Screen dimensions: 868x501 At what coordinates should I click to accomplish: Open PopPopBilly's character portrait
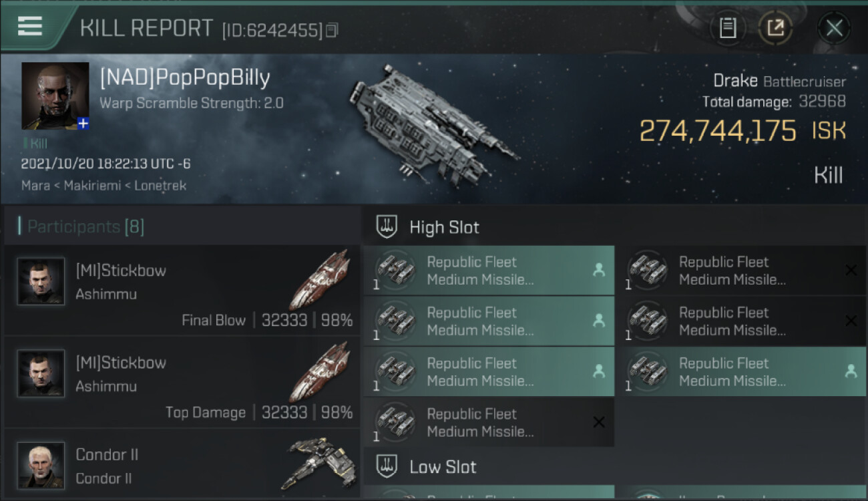[x=55, y=96]
